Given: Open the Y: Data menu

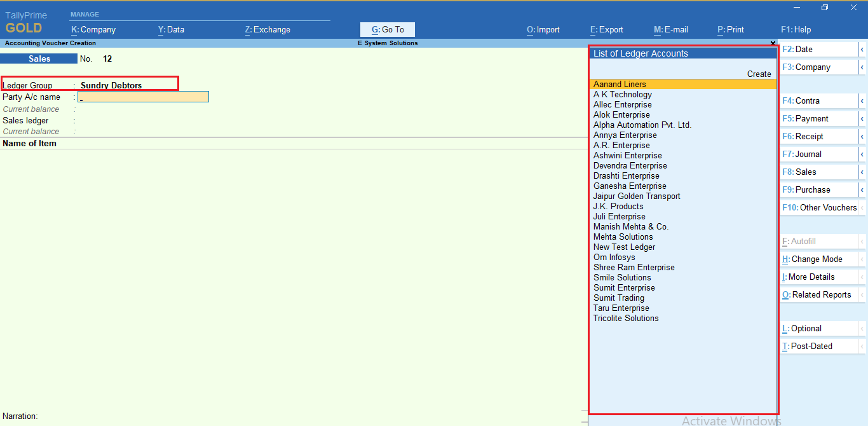Looking at the screenshot, I should 171,29.
